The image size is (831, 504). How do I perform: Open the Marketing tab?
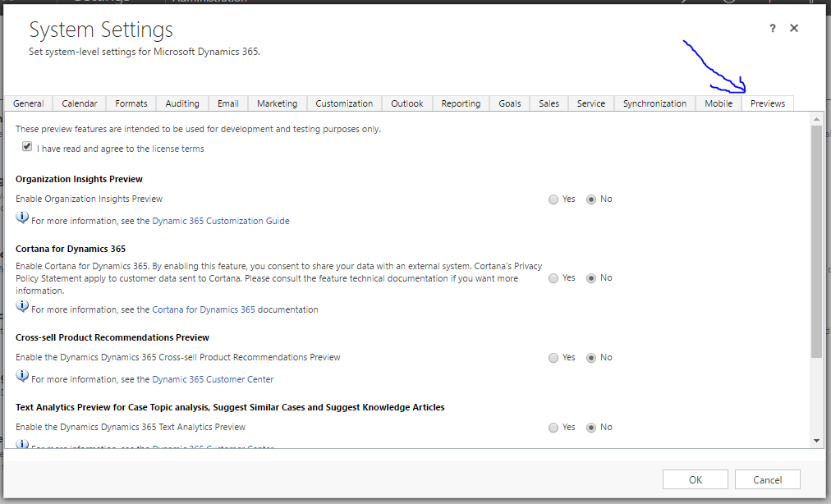(x=278, y=103)
